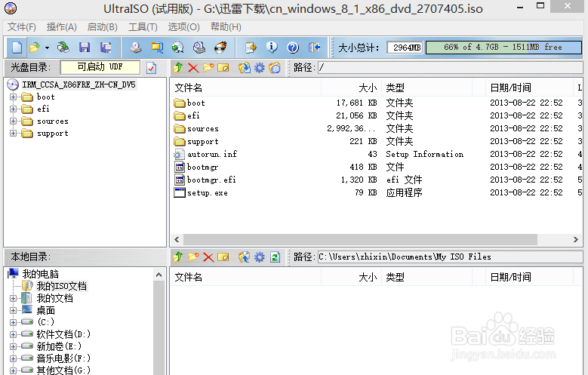Click the New file toolbar icon
The height and width of the screenshot is (375, 588).
17,48
